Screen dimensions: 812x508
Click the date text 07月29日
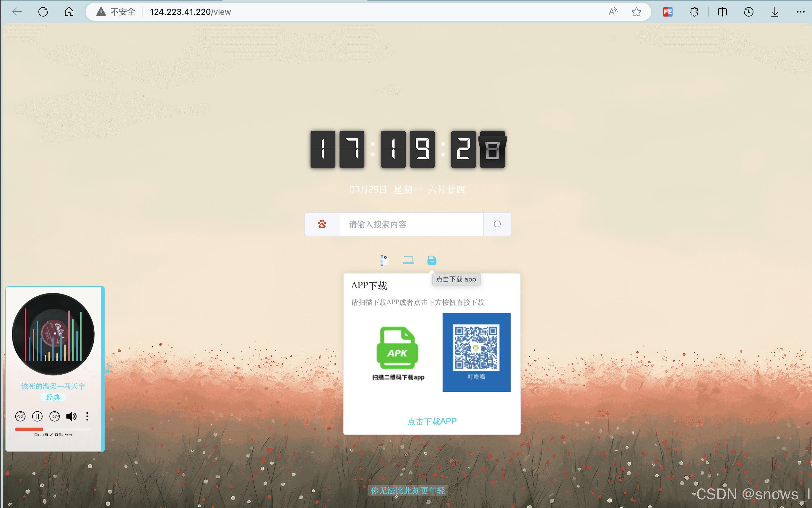[368, 190]
